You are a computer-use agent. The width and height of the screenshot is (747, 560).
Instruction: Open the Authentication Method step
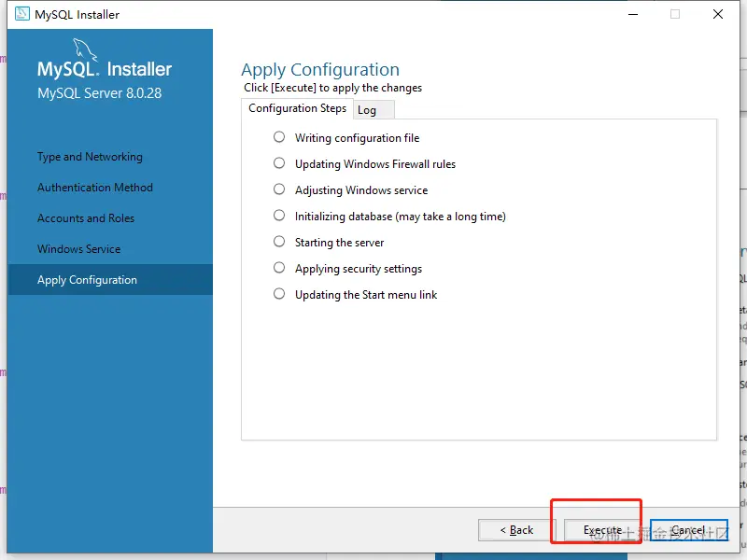pos(95,188)
